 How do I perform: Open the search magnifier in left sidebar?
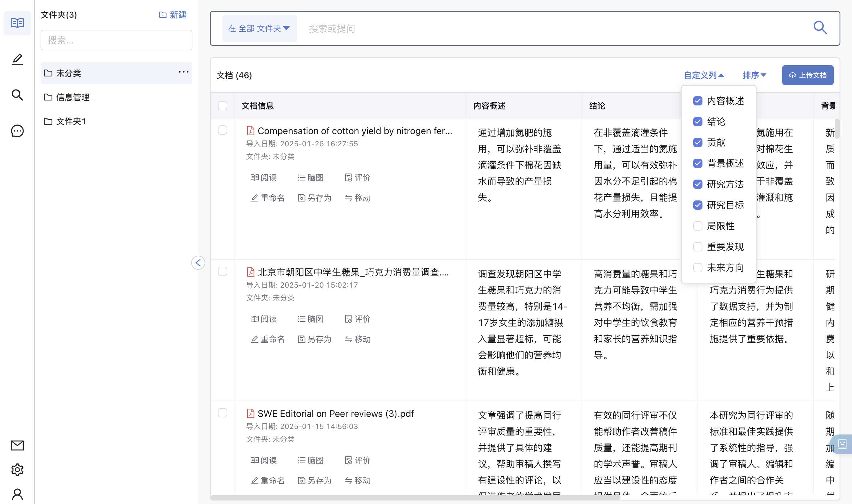[17, 95]
